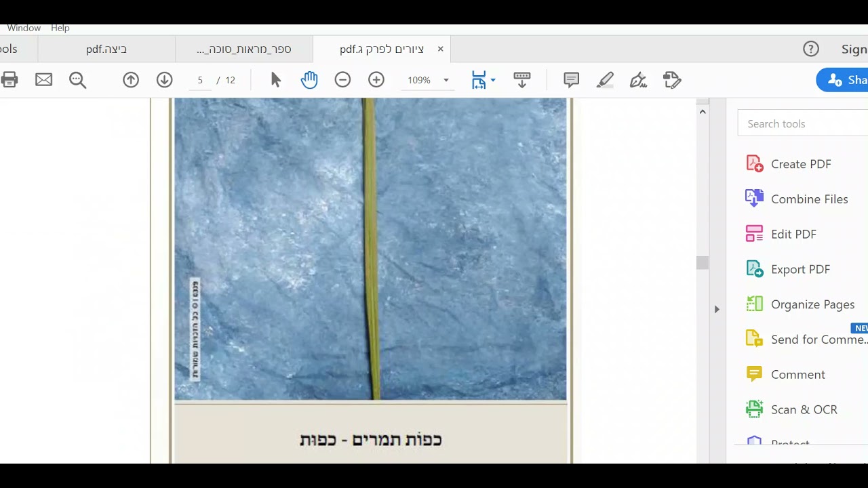The height and width of the screenshot is (488, 868).
Task: Open the Organize Pages tool
Action: (x=800, y=304)
